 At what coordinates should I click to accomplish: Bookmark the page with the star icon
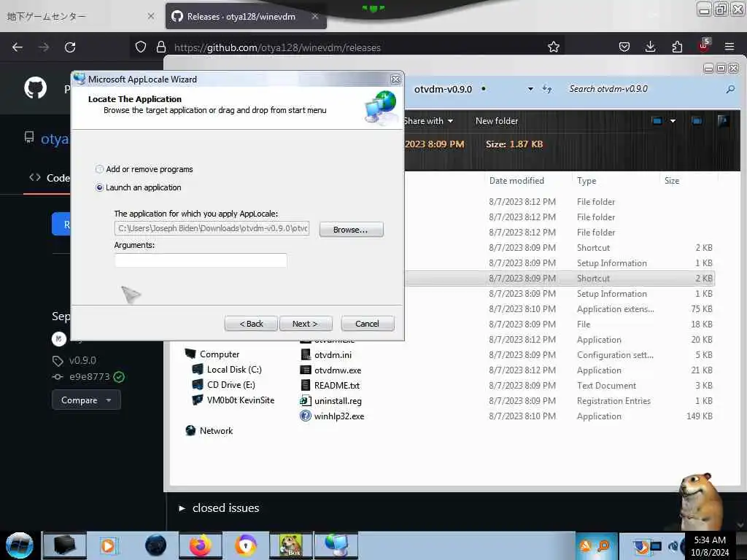553,47
